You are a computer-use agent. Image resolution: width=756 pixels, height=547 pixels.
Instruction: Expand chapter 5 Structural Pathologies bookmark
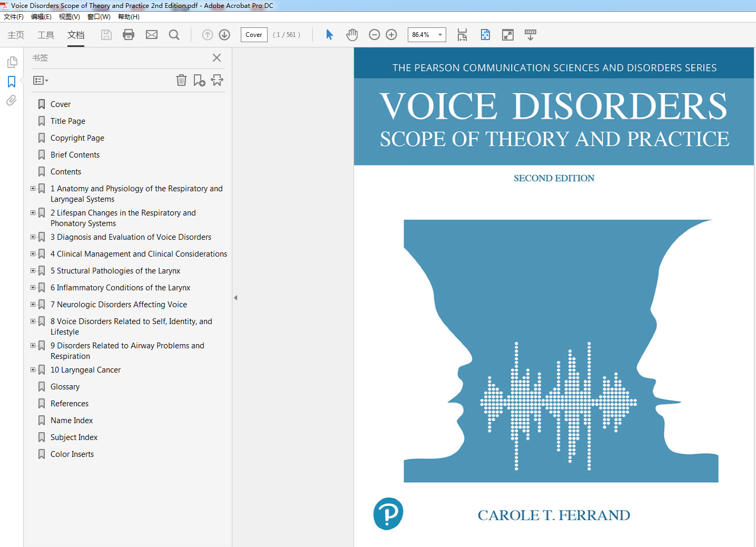[x=33, y=271]
